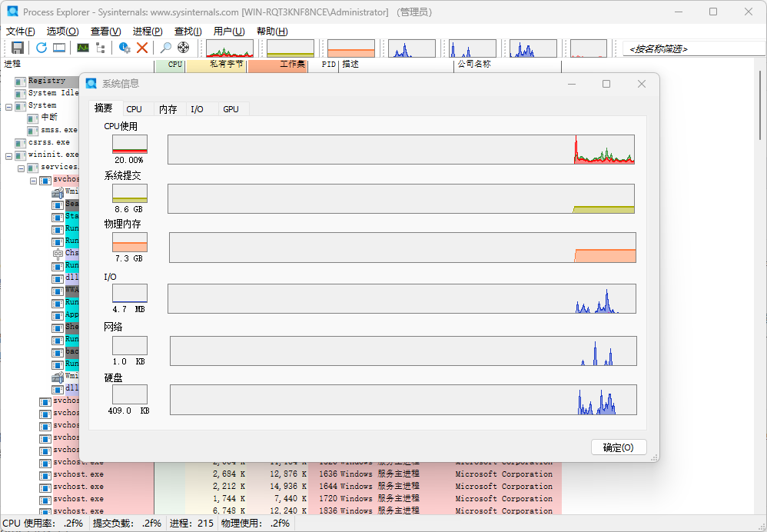Click the crosshair Find Window target icon
Image resolution: width=767 pixels, height=532 pixels.
pyautogui.click(x=184, y=48)
